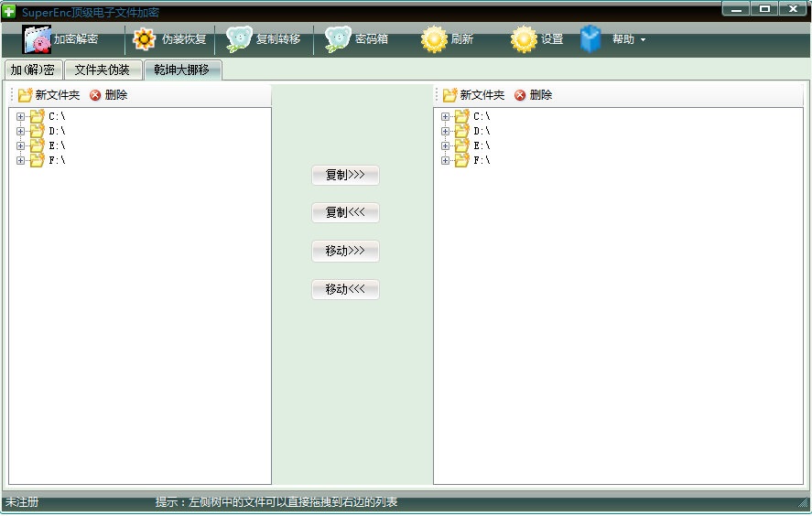The width and height of the screenshot is (812, 516).
Task: Select D:\ text in left tree
Action: pos(57,131)
